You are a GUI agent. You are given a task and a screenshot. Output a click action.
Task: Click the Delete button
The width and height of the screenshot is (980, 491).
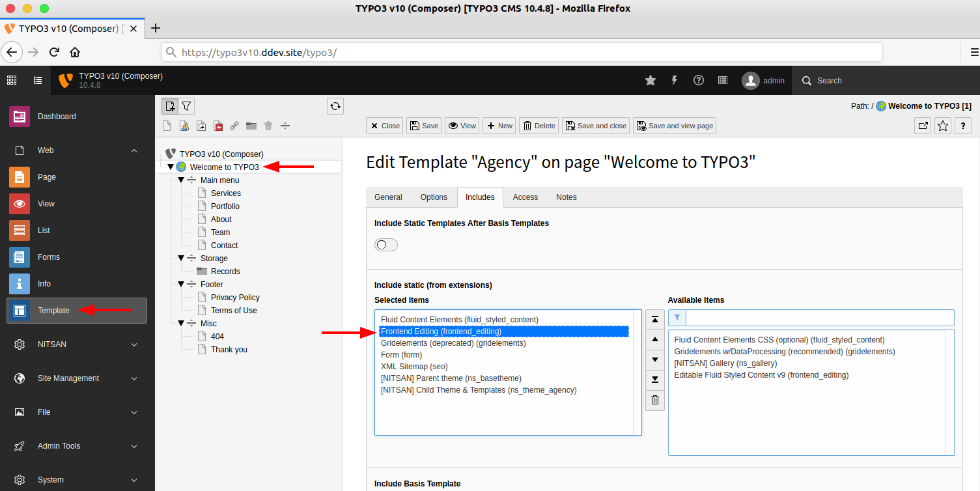539,126
